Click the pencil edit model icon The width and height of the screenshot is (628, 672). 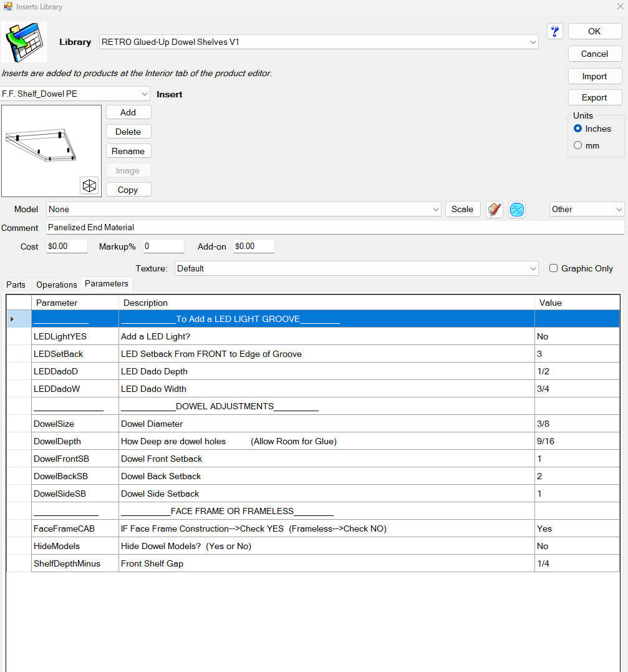click(x=494, y=210)
